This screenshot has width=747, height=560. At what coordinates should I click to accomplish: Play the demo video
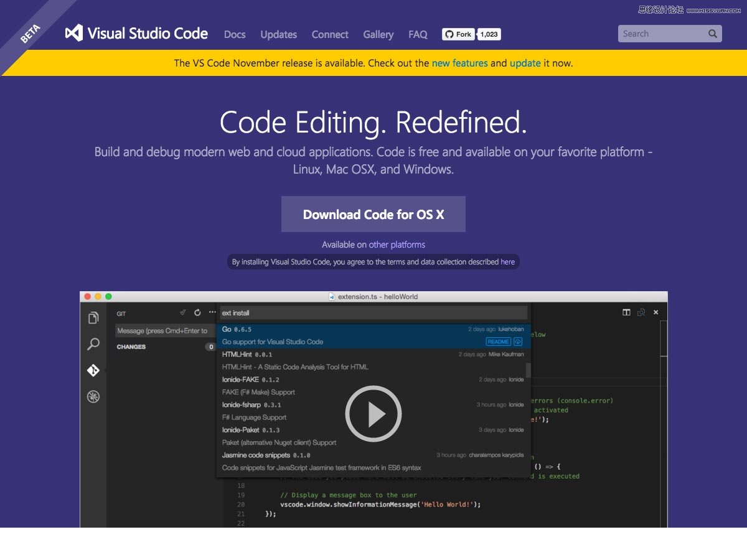tap(374, 414)
